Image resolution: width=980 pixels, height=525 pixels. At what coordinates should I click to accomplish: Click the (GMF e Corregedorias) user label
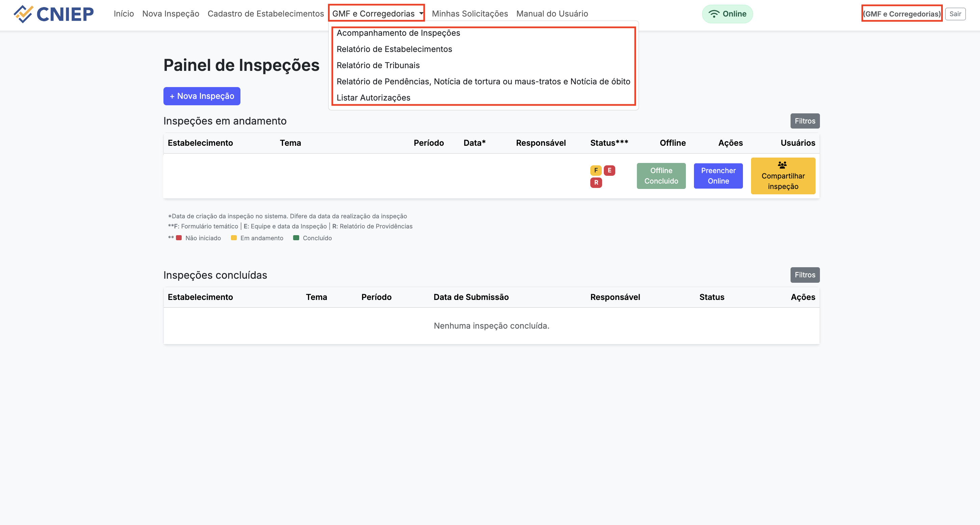(x=902, y=14)
